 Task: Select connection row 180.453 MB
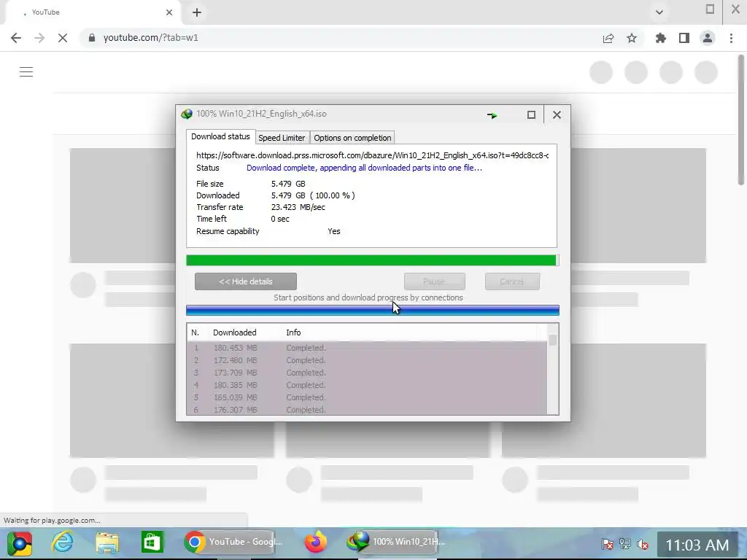coord(367,348)
